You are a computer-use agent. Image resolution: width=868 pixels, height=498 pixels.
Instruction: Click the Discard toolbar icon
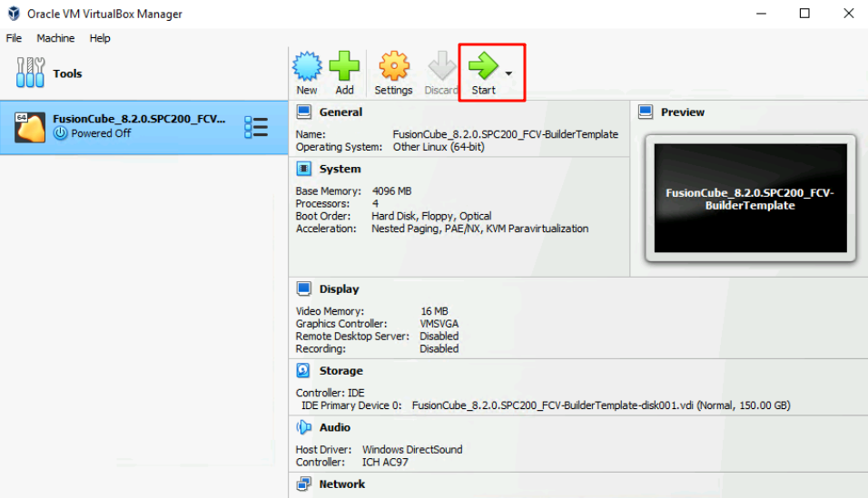(441, 67)
